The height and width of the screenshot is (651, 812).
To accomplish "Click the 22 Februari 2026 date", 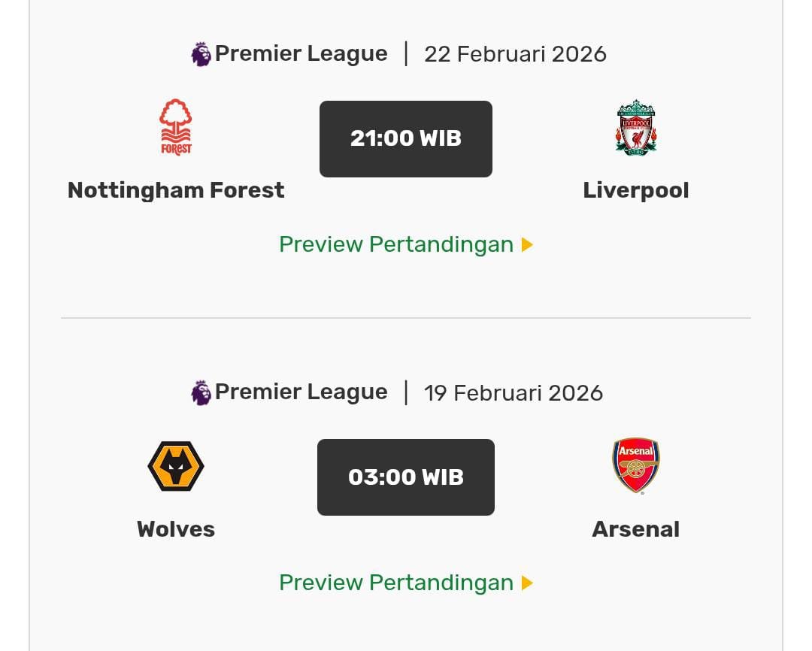I will click(x=515, y=54).
